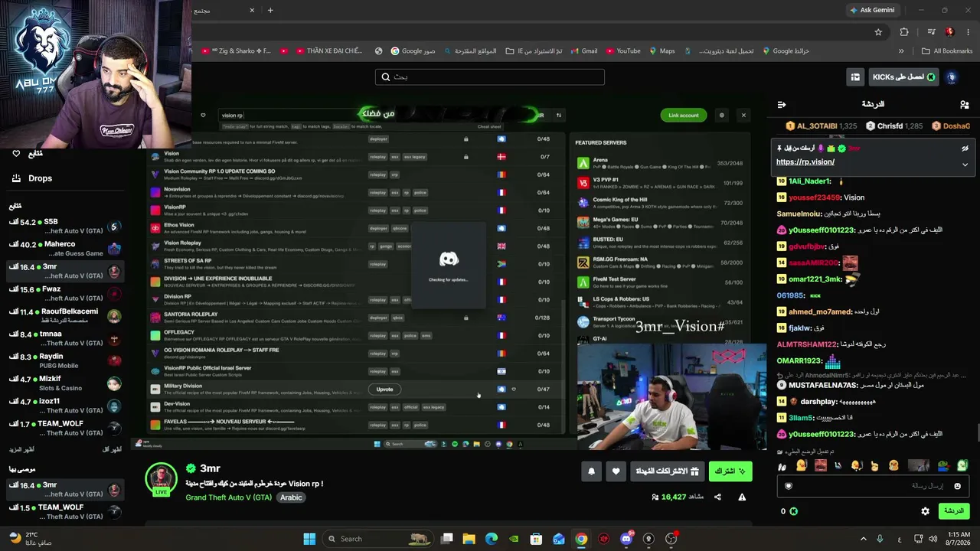
Task: Share the stream with the share icon
Action: 717,497
